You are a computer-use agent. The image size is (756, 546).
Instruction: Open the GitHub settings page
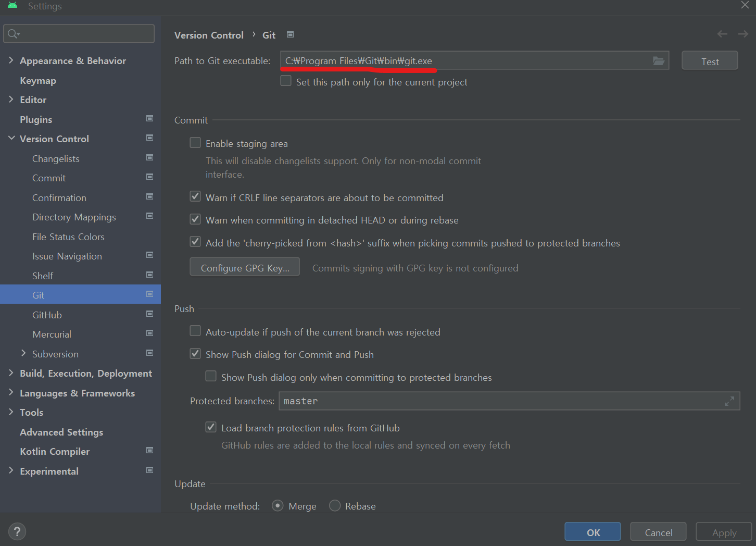click(47, 315)
